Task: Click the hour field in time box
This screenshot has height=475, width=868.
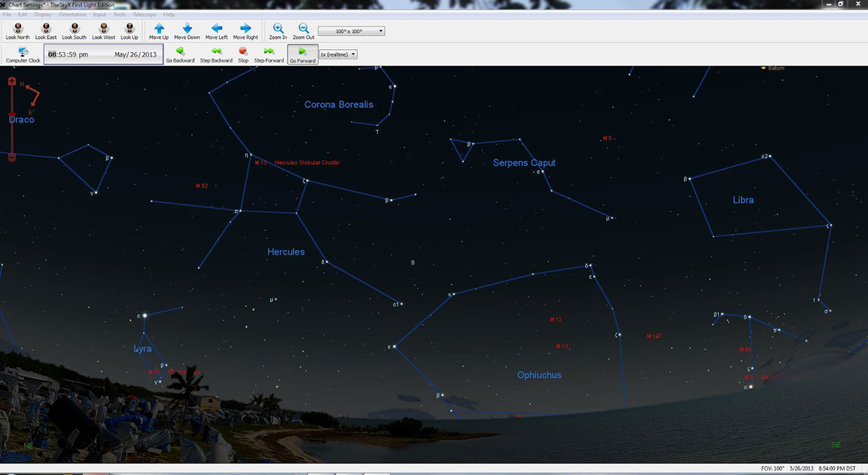Action: click(x=53, y=54)
